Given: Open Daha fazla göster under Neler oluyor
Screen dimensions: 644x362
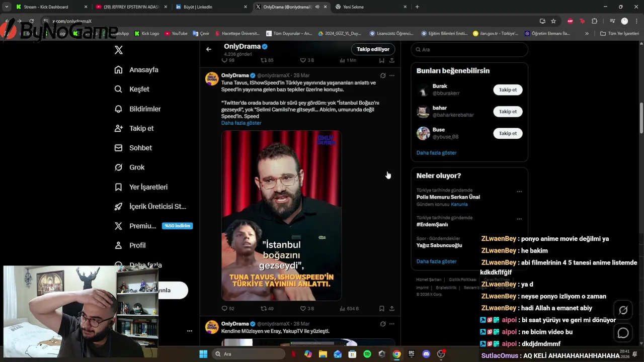Looking at the screenshot, I should point(436,261).
